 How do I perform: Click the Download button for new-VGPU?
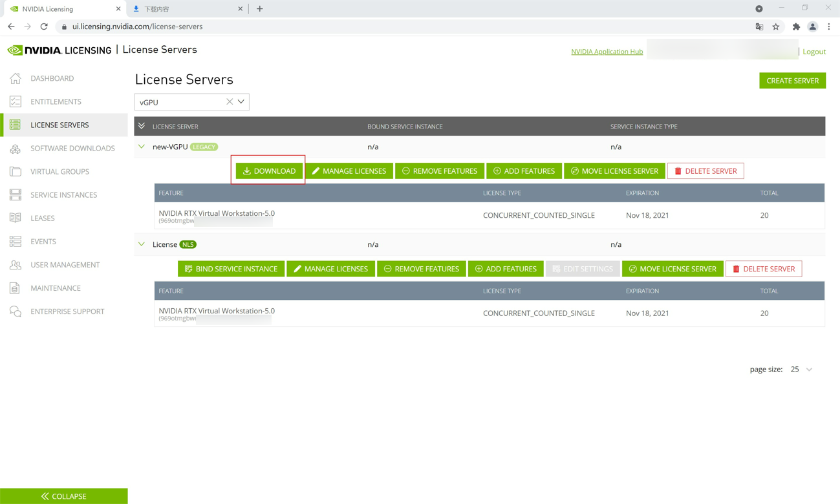[x=268, y=171]
